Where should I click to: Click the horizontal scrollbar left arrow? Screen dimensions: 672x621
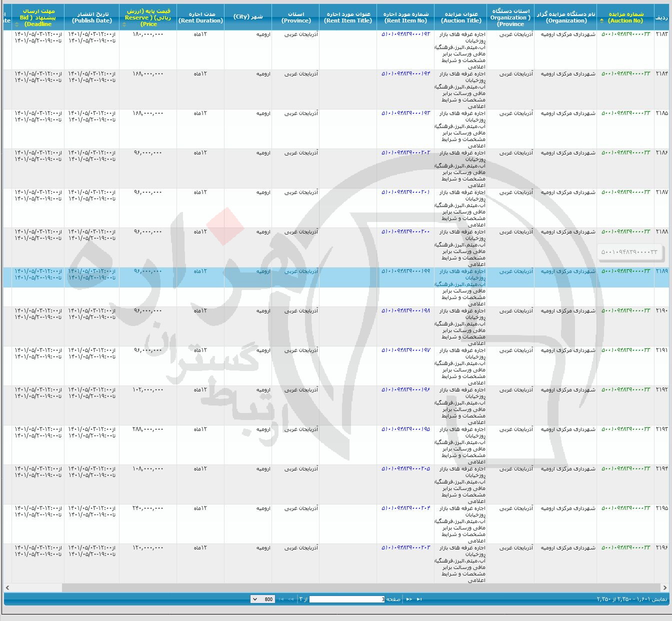point(7,587)
